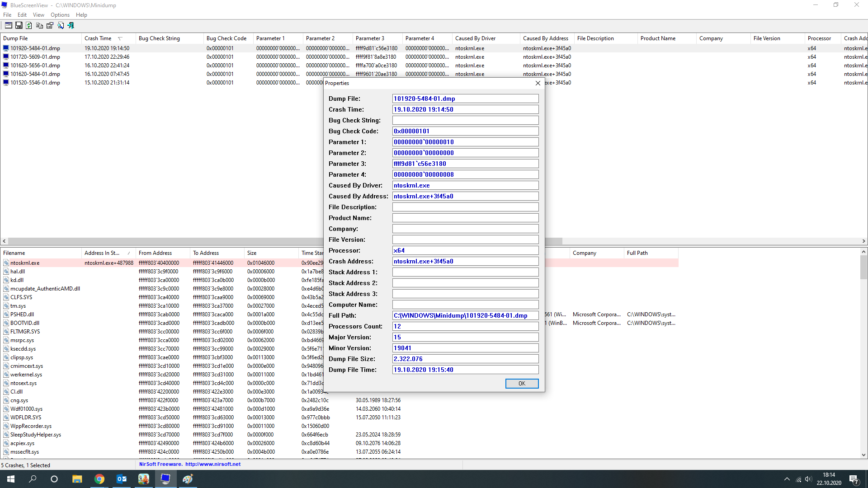Click the lower pane scroll-down arrow
The image size is (868, 488).
point(863,455)
